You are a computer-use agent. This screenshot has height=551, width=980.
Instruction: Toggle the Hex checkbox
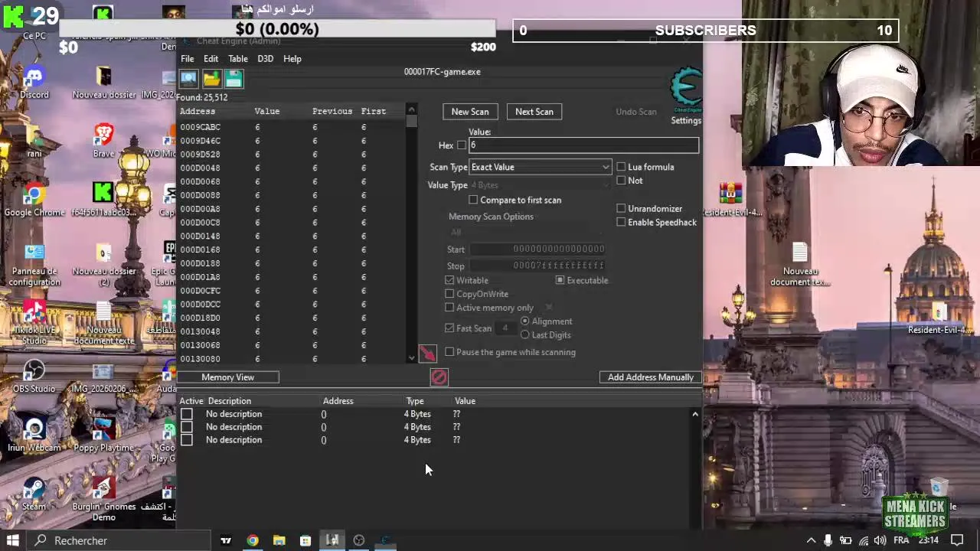pyautogui.click(x=462, y=145)
